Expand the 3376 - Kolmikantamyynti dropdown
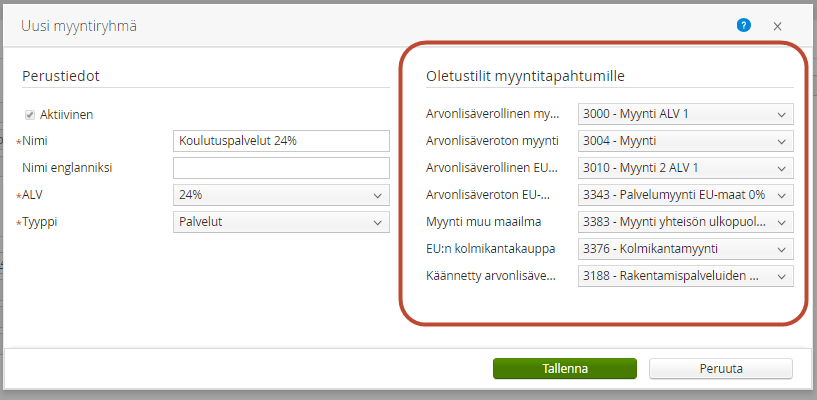The image size is (817, 400). pos(685,249)
